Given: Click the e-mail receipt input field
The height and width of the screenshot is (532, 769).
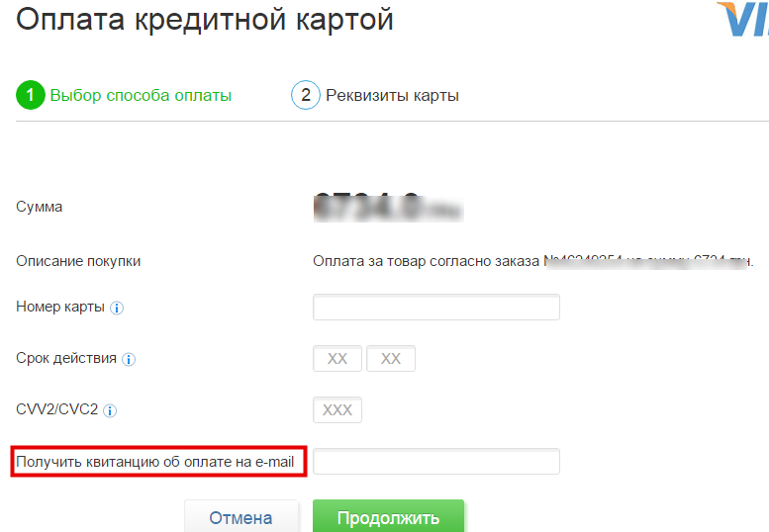Looking at the screenshot, I should point(435,462).
